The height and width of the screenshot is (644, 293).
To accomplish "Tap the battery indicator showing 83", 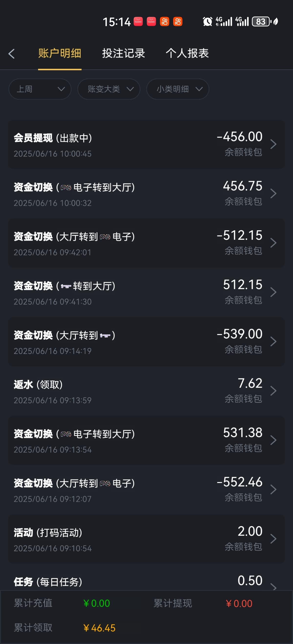I will point(262,21).
